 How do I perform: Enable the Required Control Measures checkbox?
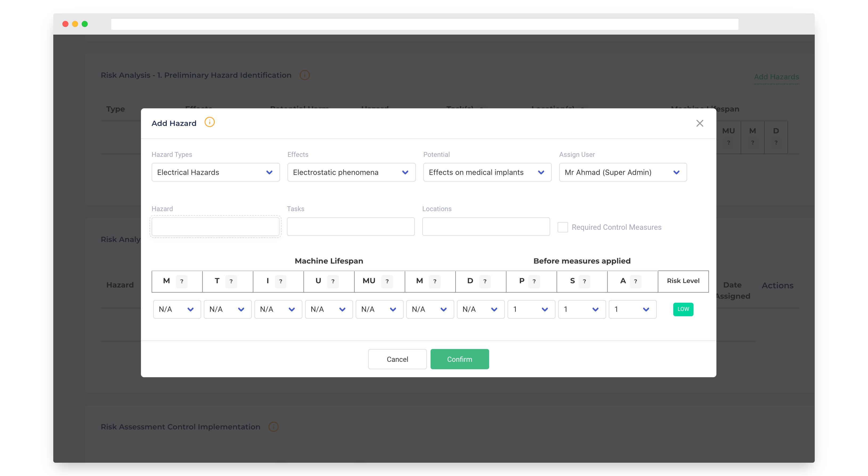click(x=562, y=227)
